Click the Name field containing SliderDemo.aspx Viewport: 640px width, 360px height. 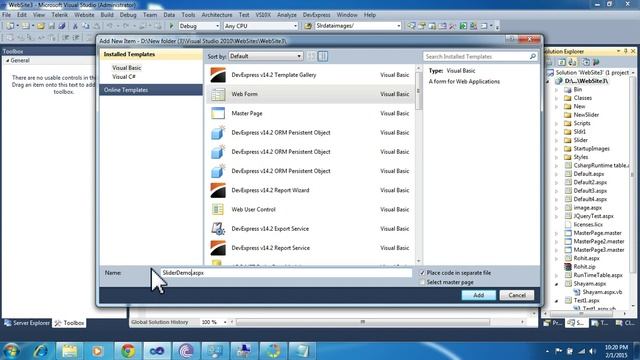(x=286, y=273)
